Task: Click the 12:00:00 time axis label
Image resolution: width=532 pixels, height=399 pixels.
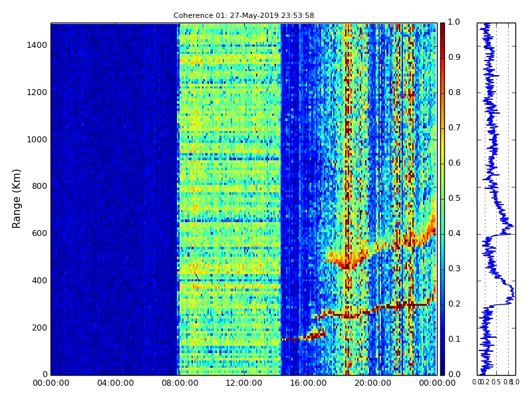Action: click(244, 383)
